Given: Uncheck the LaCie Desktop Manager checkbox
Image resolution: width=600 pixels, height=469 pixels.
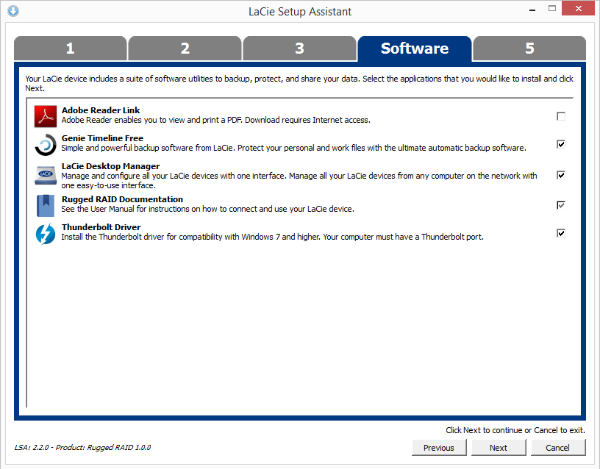Looking at the screenshot, I should (561, 175).
